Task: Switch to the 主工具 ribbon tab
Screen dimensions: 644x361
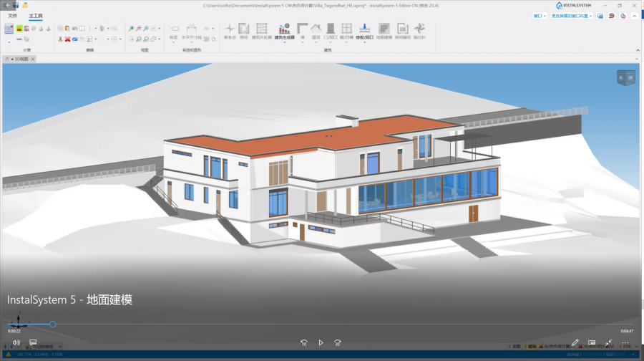Action: (36, 15)
